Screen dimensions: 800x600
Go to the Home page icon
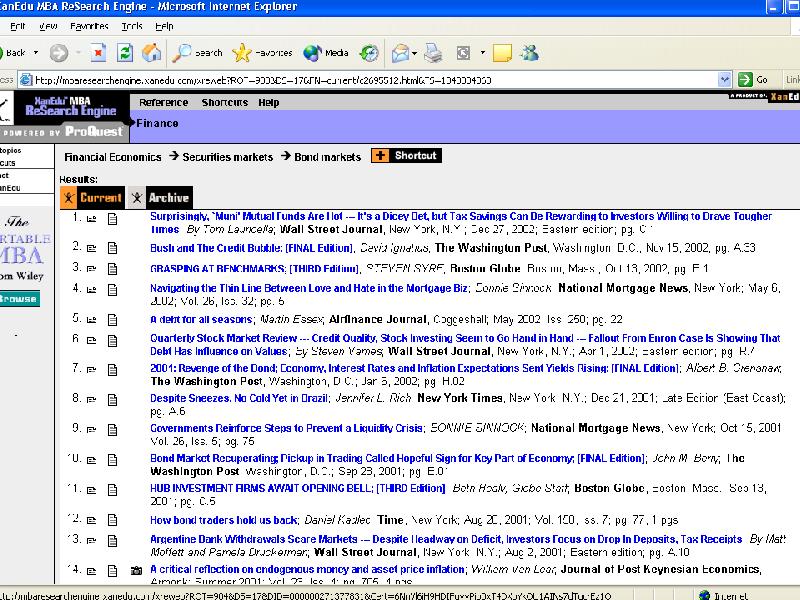[x=152, y=53]
